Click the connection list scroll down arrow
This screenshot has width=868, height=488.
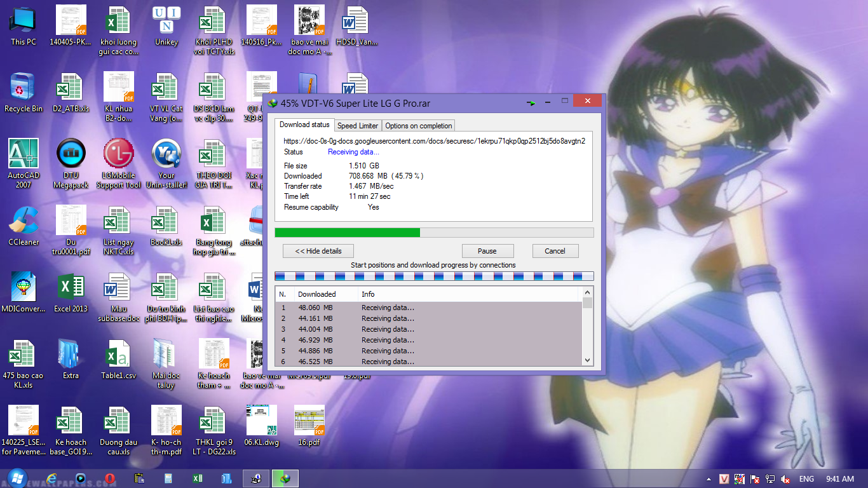click(588, 360)
